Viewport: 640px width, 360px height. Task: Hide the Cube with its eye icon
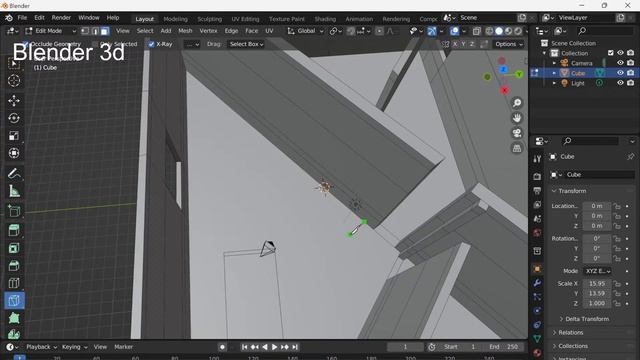[620, 73]
